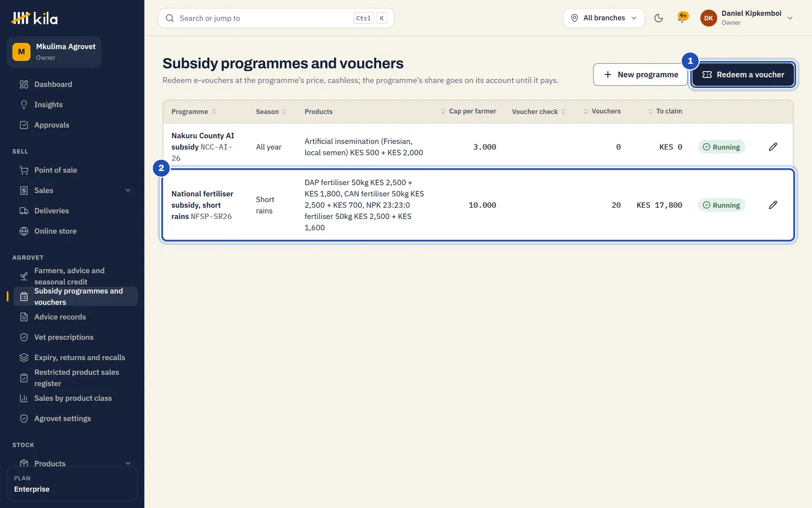Click Sales by product class chart icon
Viewport: 812px width, 508px height.
click(x=24, y=398)
